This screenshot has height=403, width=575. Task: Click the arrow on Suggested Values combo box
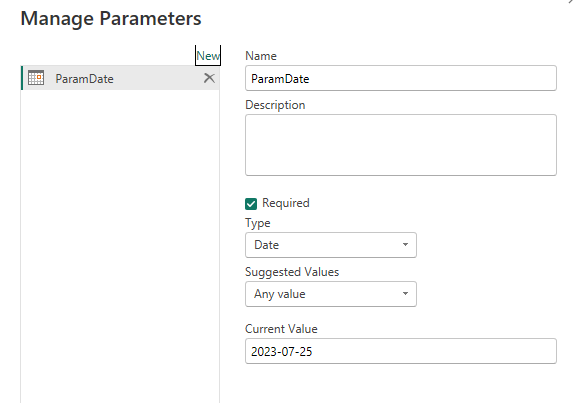pos(405,294)
